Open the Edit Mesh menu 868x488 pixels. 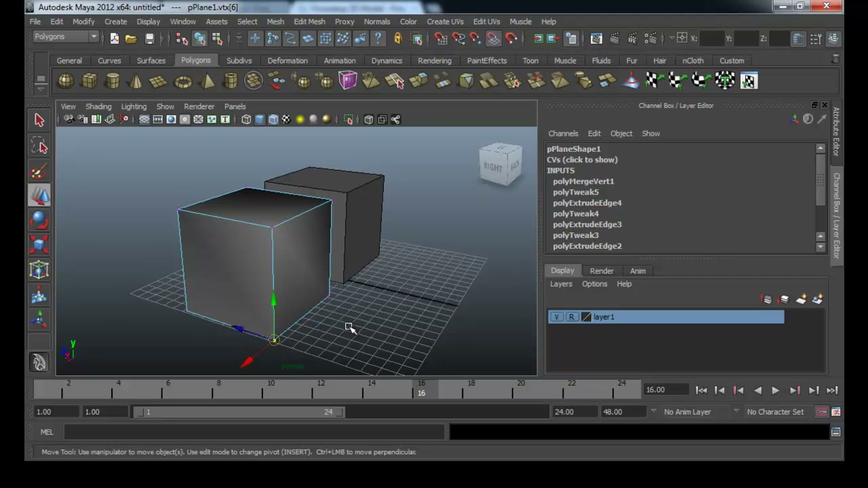tap(309, 22)
